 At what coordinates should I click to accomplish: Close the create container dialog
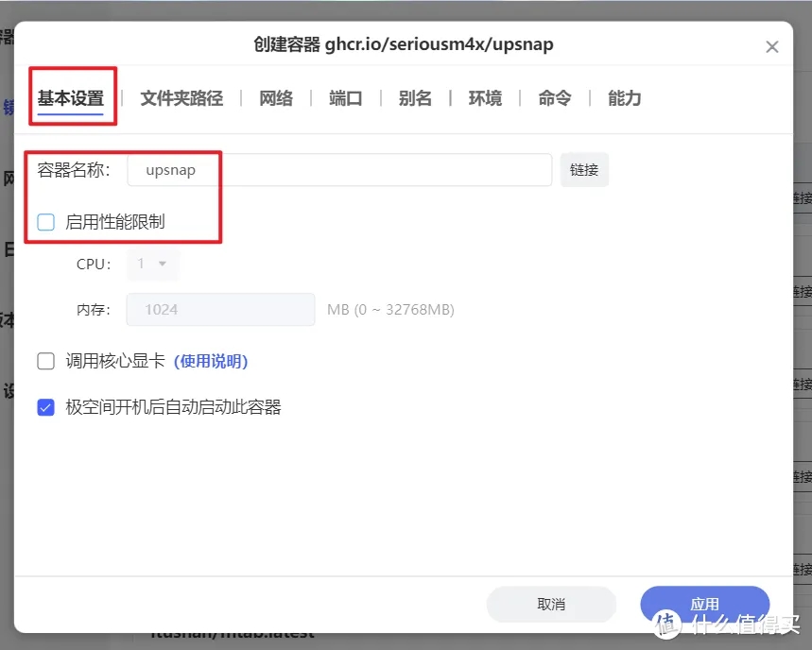[771, 46]
